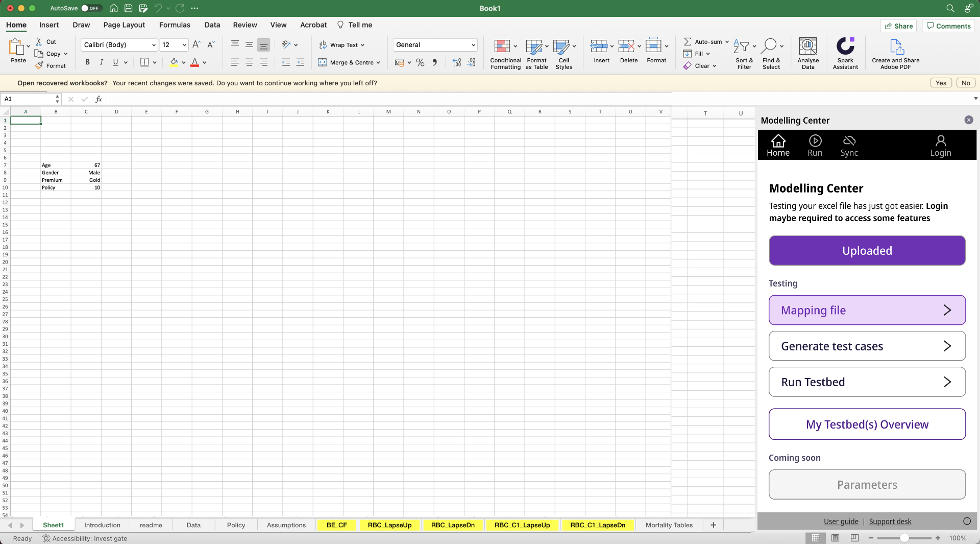Open the User guide link

click(x=841, y=522)
